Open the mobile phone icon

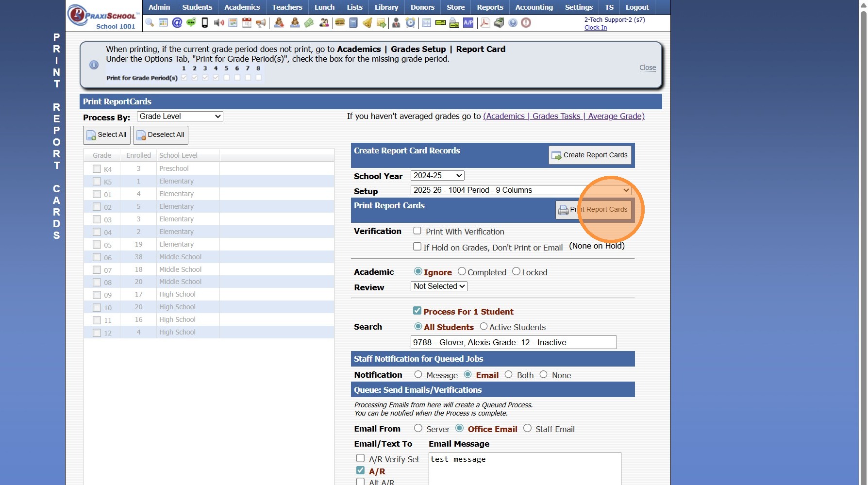pyautogui.click(x=205, y=23)
